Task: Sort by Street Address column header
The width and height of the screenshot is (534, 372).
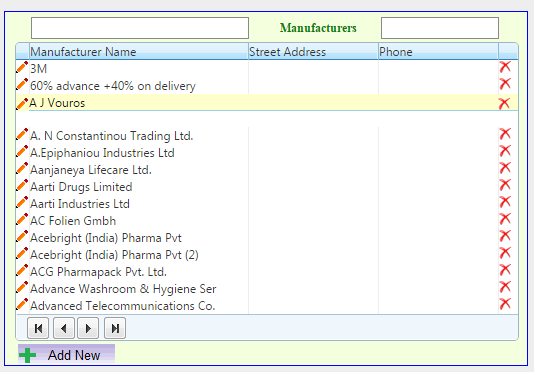Action: [x=313, y=52]
